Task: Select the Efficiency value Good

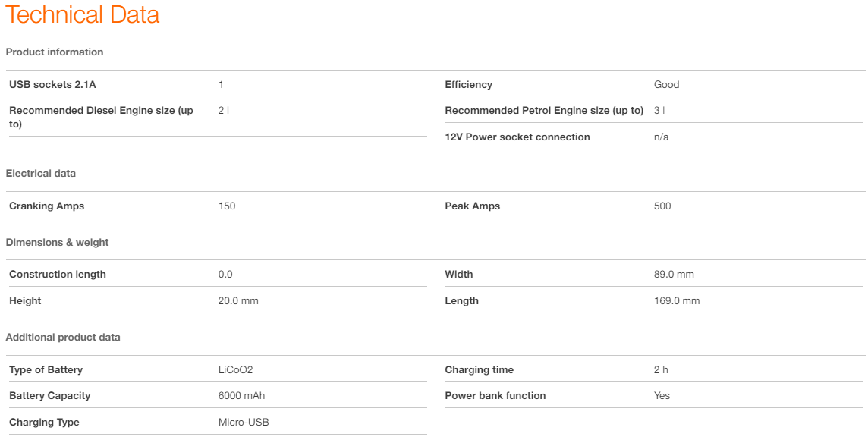Action: [x=666, y=85]
